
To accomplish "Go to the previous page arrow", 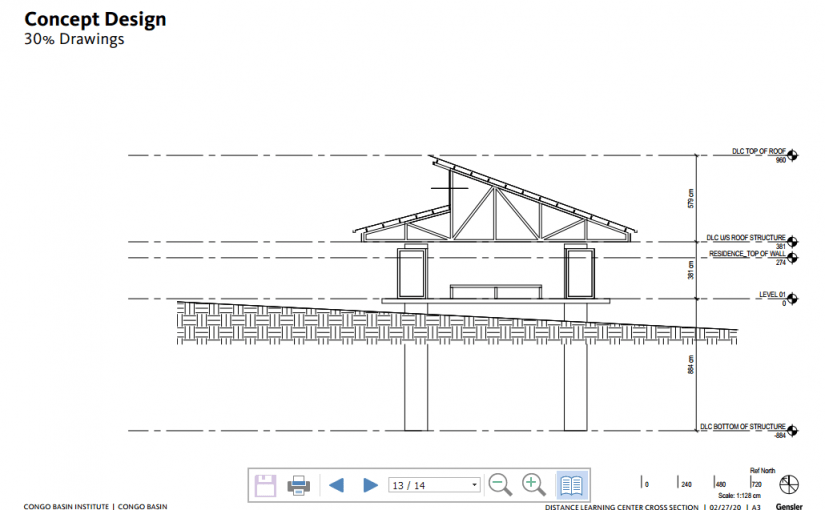I will [x=336, y=485].
